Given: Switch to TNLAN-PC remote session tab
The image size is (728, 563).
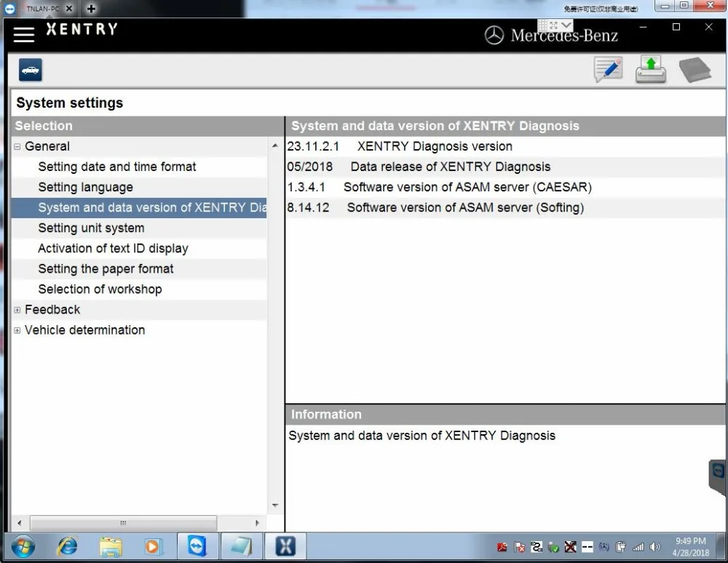Looking at the screenshot, I should tap(43, 8).
